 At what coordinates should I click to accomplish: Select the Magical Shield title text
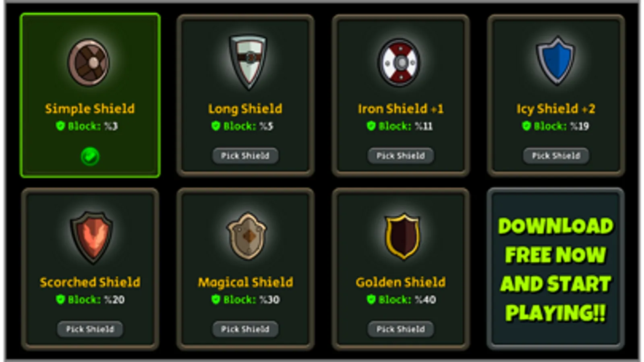pos(245,282)
